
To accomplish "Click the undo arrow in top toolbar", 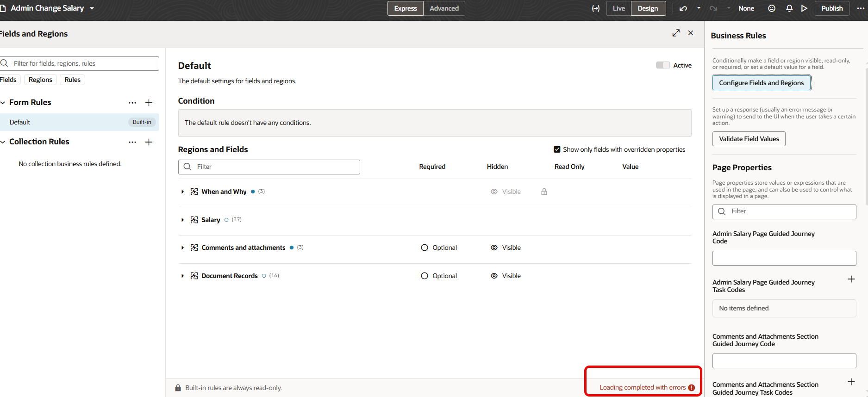I will coord(683,8).
